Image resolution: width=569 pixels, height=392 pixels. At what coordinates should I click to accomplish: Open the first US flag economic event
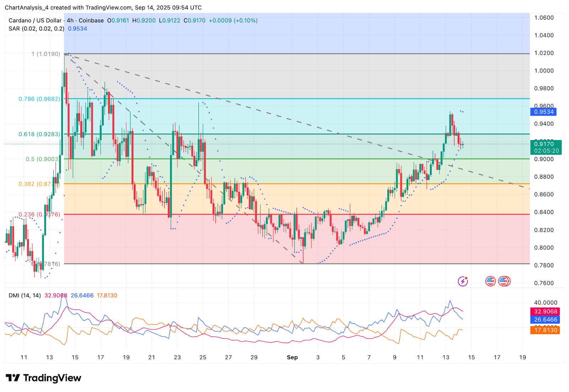[490, 281]
